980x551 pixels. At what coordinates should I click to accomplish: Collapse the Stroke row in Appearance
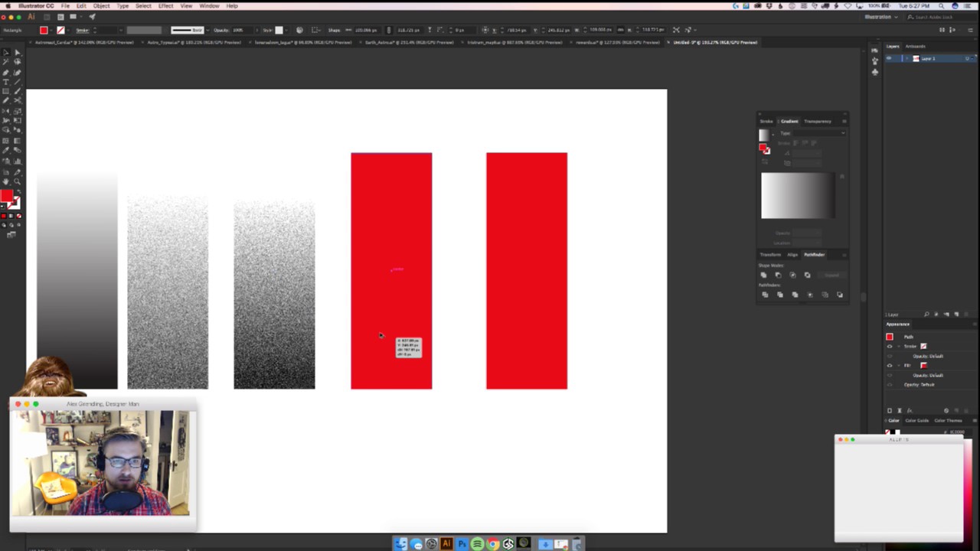coord(900,347)
